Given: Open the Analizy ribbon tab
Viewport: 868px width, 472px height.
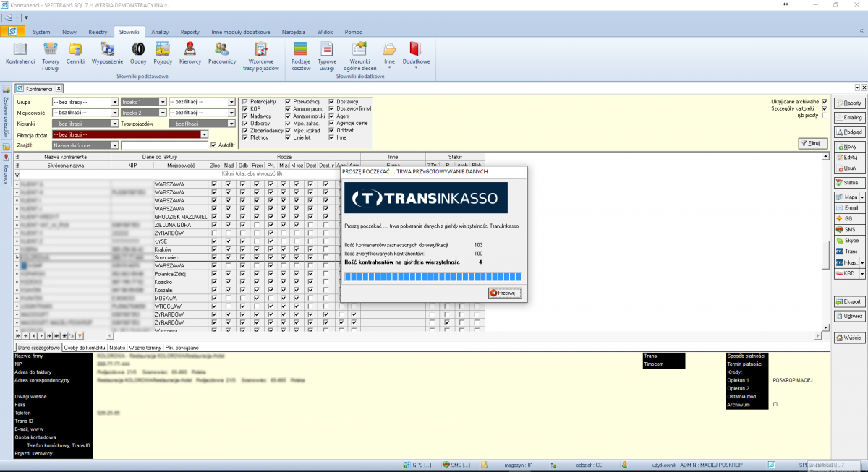Looking at the screenshot, I should tap(160, 32).
